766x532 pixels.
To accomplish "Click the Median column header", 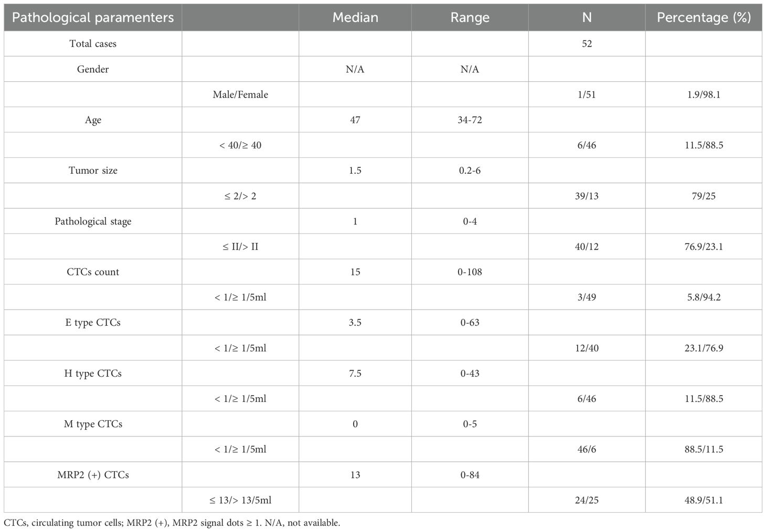I will [x=355, y=17].
